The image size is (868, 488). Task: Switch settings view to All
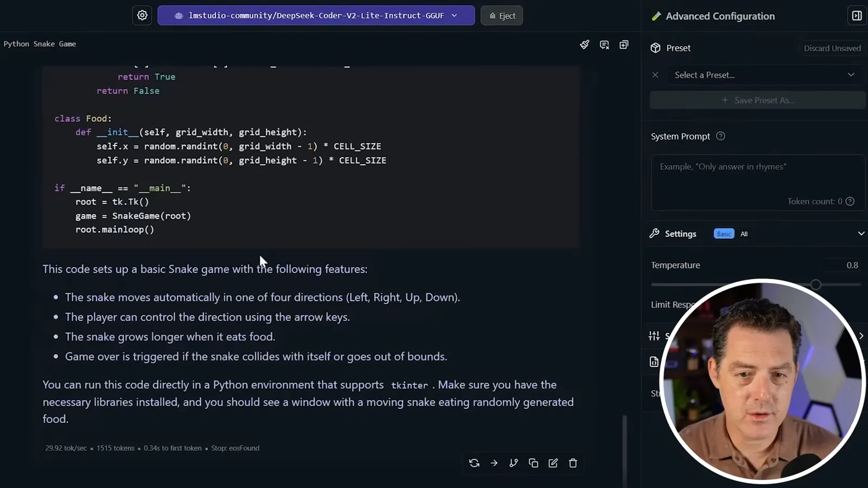click(x=744, y=234)
